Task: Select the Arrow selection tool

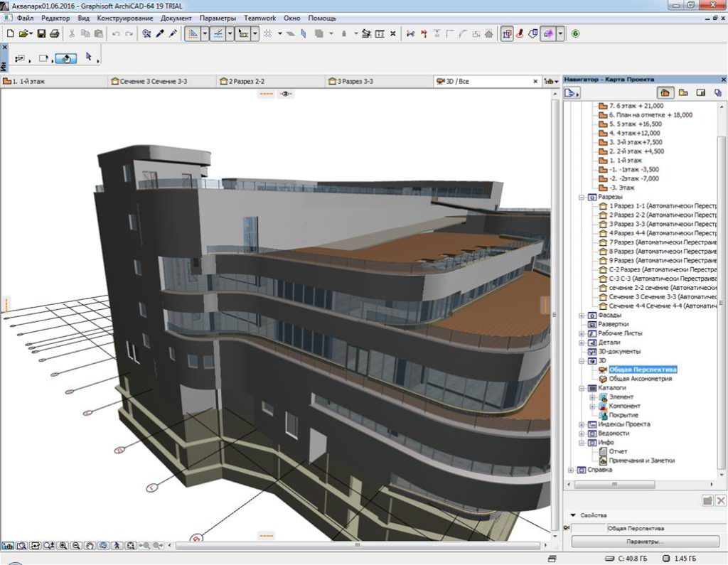Action: (89, 58)
